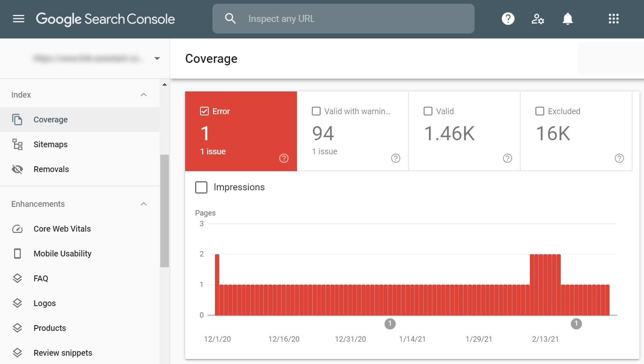Click the sidebar scroll up arrow
The height and width of the screenshot is (364, 644).
(165, 84)
